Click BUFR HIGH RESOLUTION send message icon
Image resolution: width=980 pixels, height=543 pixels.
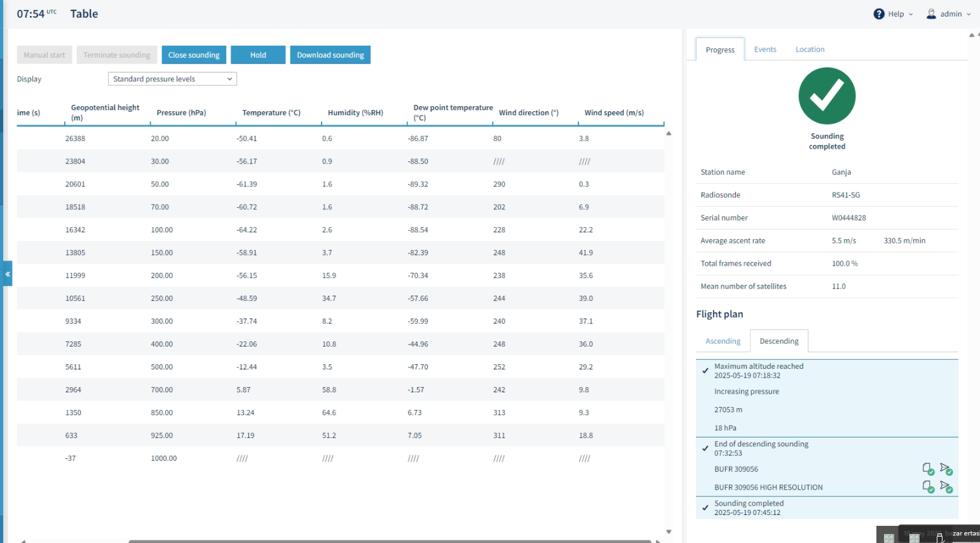click(946, 487)
